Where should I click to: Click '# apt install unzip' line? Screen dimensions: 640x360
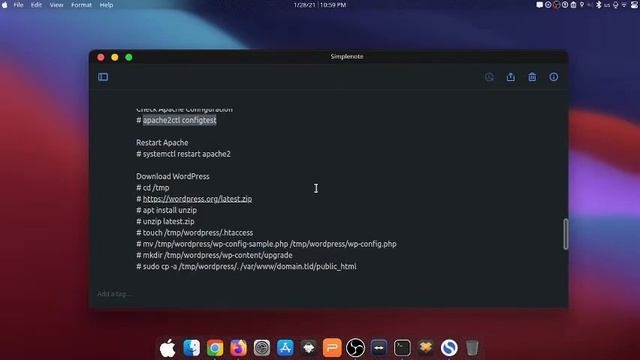167,210
